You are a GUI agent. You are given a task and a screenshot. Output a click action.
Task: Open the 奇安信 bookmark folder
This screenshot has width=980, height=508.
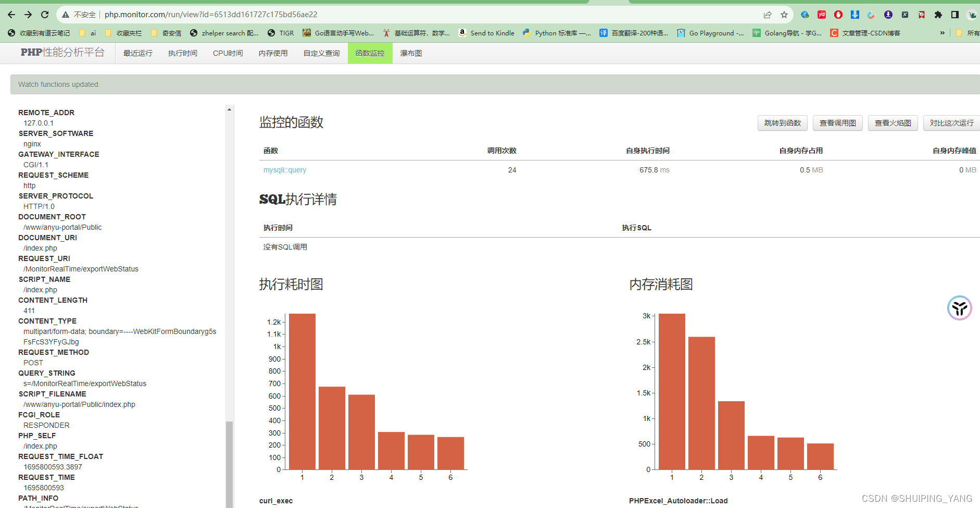[166, 33]
